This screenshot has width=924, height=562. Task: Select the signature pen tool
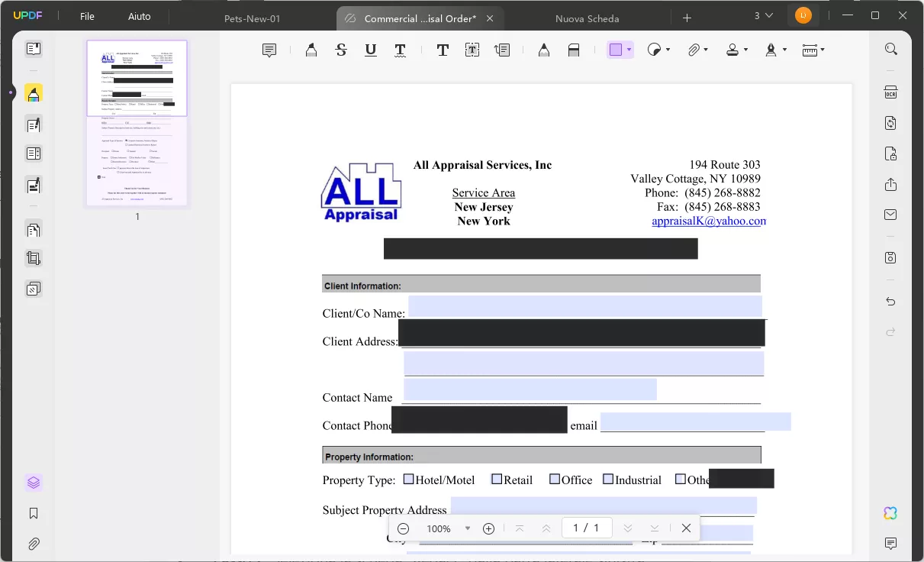coord(771,50)
